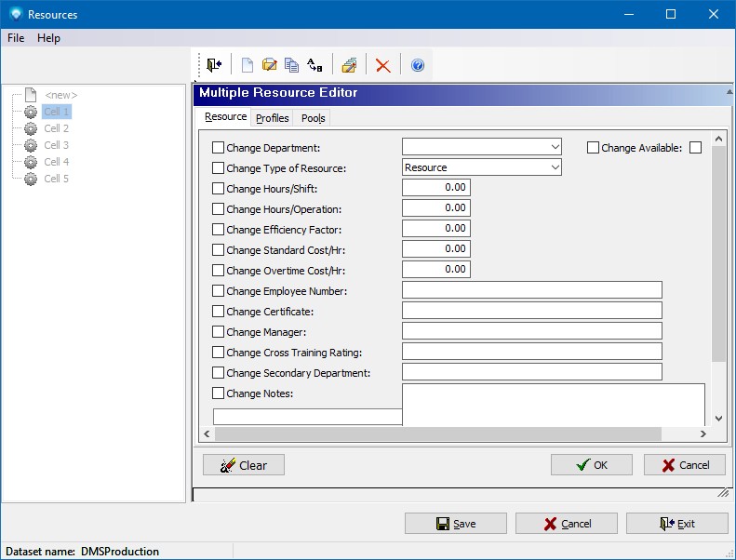Click the new blank page toolbar icon
Viewport: 736px width, 560px height.
[x=248, y=65]
